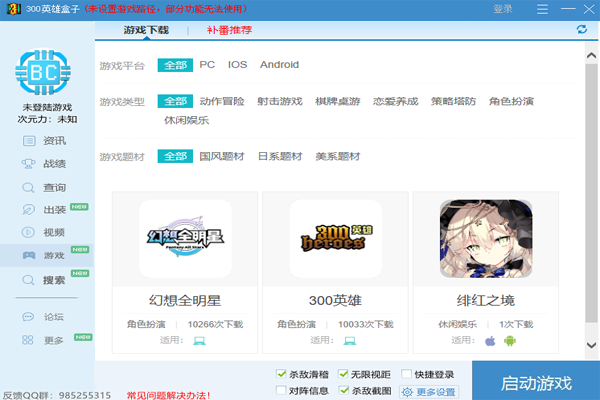Enable the 快捷登录 checkbox
Image resolution: width=600 pixels, height=400 pixels.
click(x=406, y=374)
